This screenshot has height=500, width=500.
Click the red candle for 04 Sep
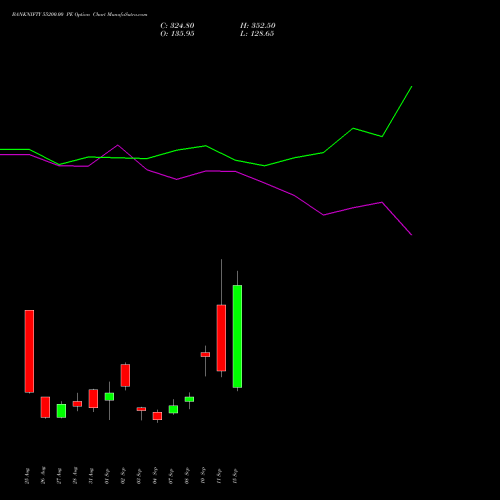157,416
